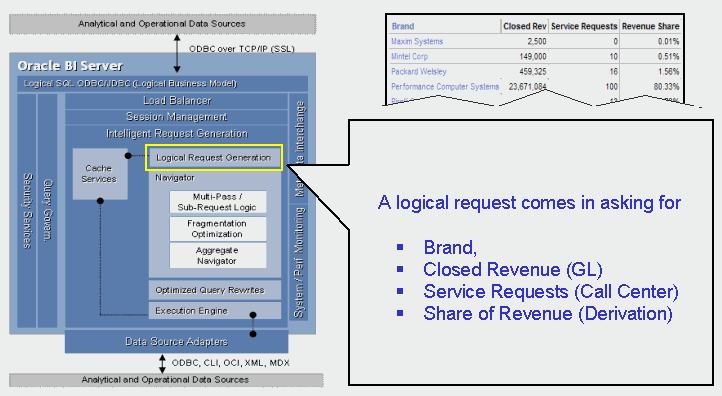Click the Logical SQL ODBC/JDBC layer

coord(163,84)
